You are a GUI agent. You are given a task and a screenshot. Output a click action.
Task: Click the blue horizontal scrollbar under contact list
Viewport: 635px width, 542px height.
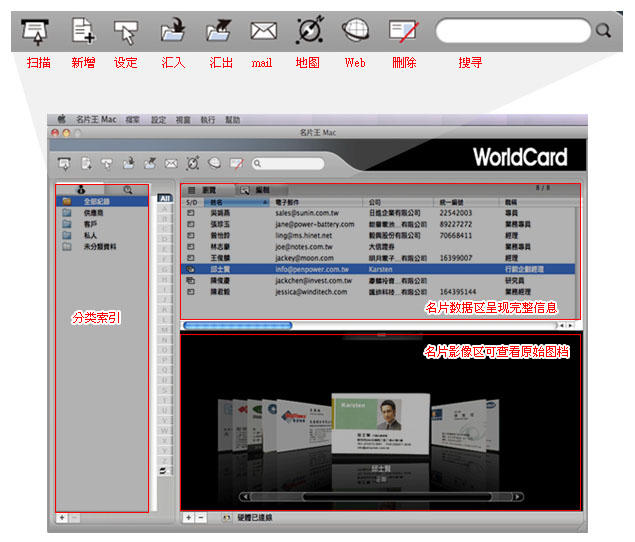[x=238, y=325]
